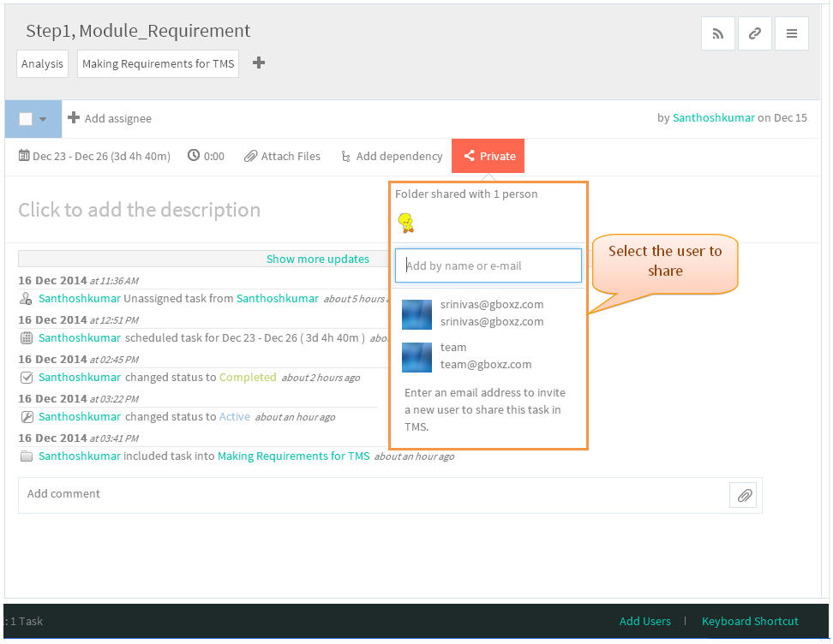Click the Active status link
The width and height of the screenshot is (833, 644).
pos(234,416)
